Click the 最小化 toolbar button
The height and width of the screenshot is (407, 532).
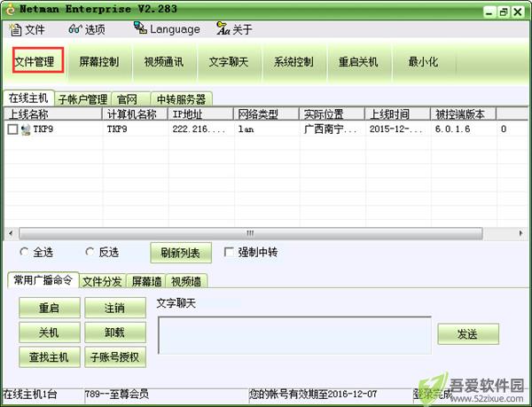(x=423, y=62)
